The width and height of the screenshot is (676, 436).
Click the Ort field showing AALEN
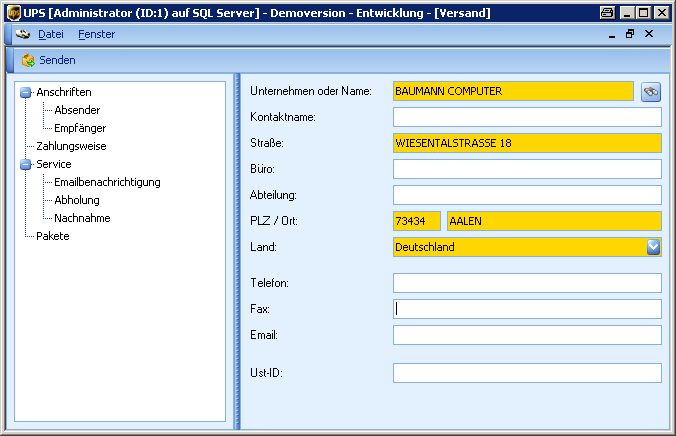click(554, 221)
